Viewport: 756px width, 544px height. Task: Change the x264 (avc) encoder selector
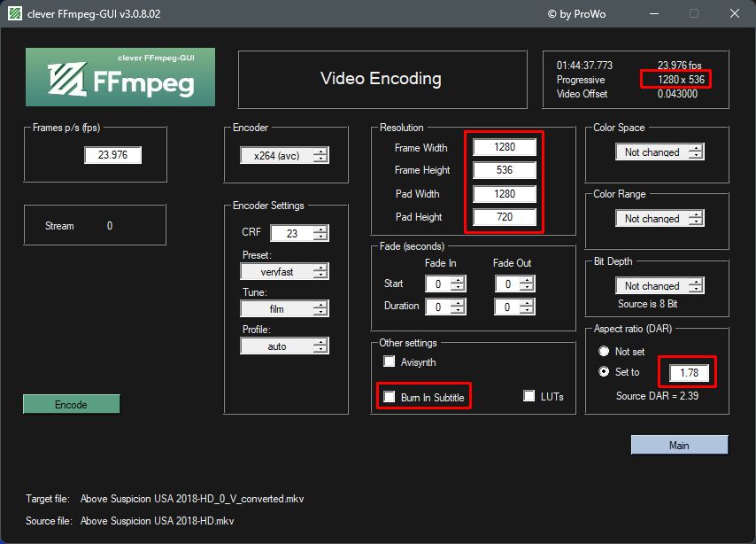tap(284, 155)
